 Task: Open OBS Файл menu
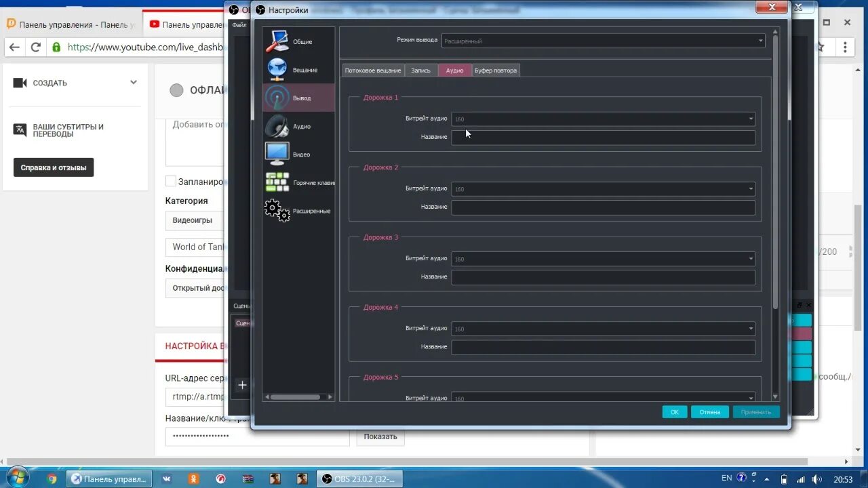239,25
